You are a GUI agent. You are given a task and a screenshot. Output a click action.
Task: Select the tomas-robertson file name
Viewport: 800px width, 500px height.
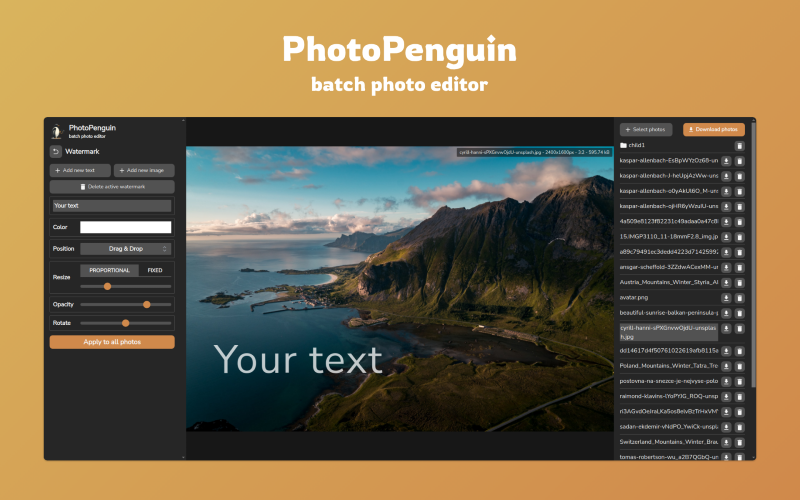click(669, 457)
